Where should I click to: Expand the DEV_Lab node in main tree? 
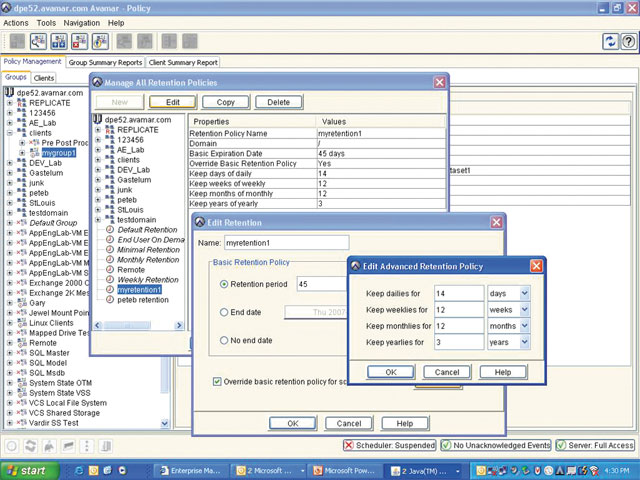[10, 163]
